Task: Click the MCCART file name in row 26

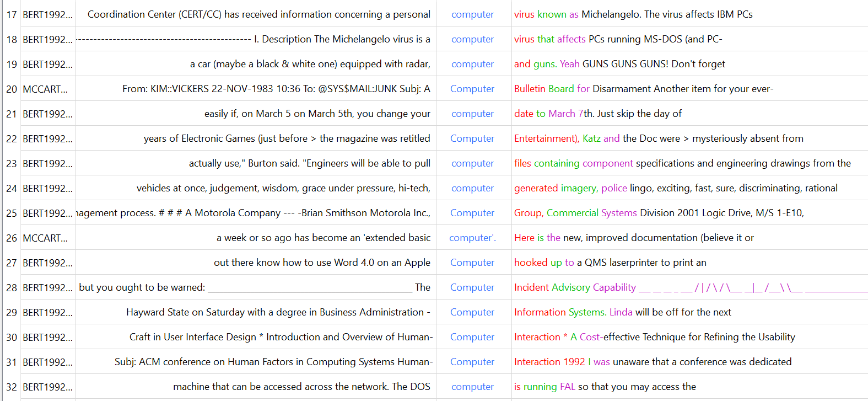Action: (45, 238)
